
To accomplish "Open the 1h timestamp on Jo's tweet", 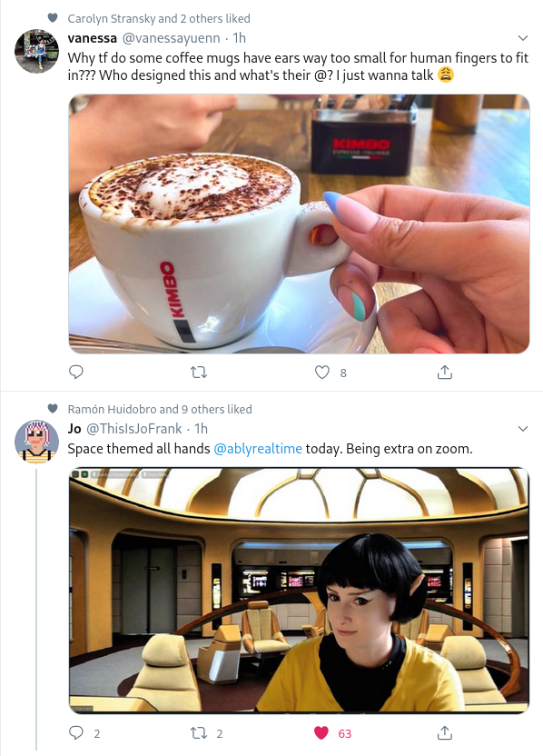I will (x=201, y=428).
